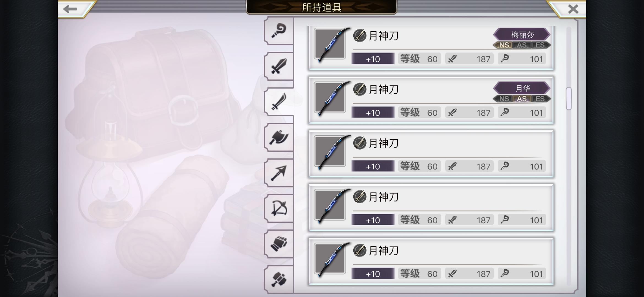This screenshot has width=644, height=297.
Task: Select the hammer weapon category tab
Action: [x=279, y=279]
